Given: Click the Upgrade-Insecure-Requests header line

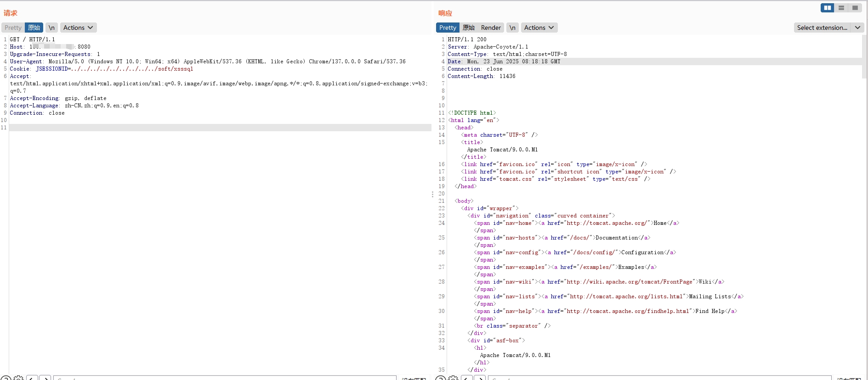Looking at the screenshot, I should point(55,54).
